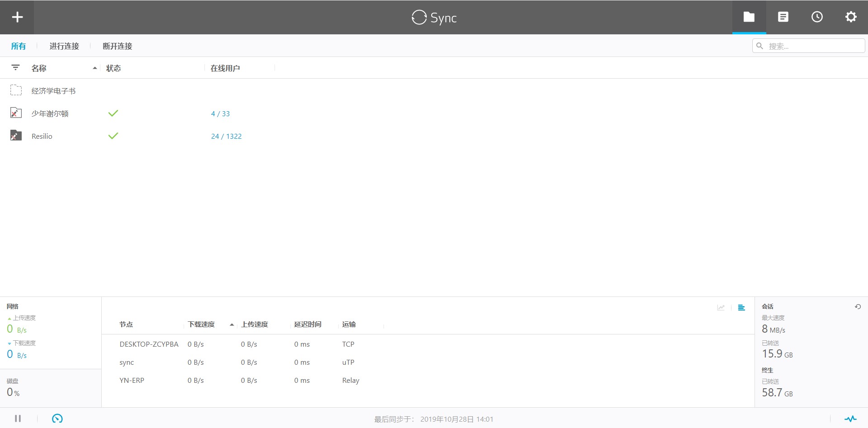868x428 pixels.
Task: Open settings gear icon
Action: tap(851, 17)
